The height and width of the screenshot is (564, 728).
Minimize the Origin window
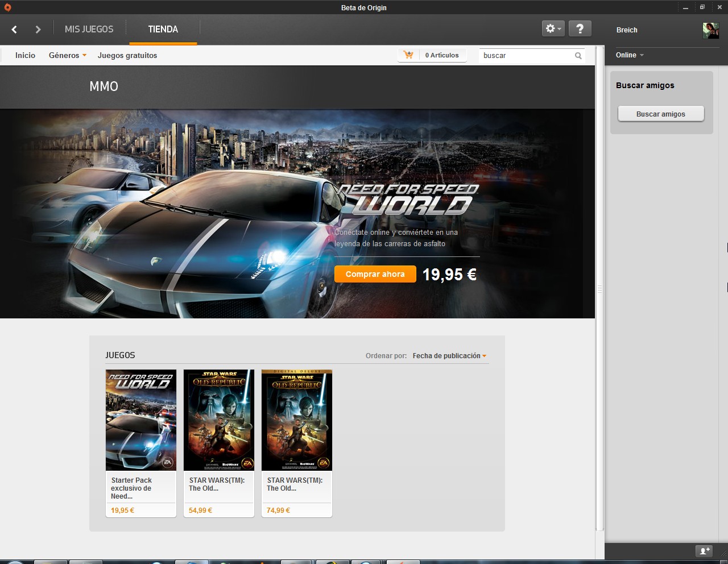pyautogui.click(x=685, y=7)
